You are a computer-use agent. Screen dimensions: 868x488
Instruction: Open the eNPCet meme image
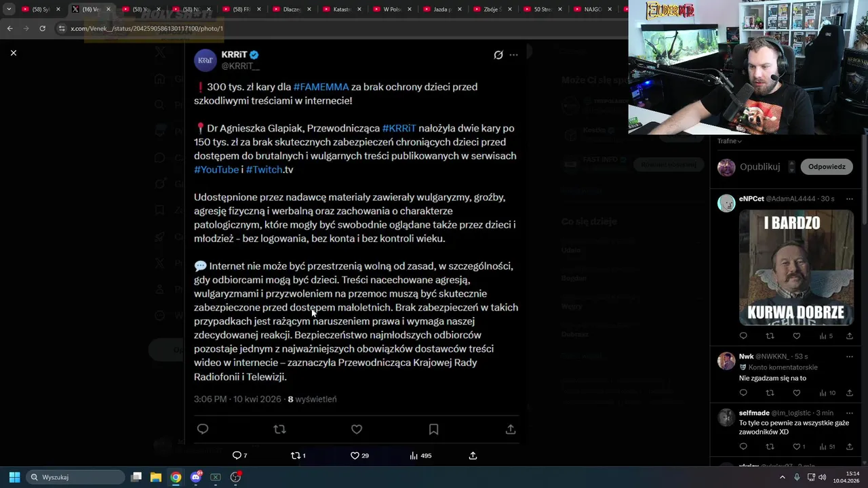pyautogui.click(x=796, y=267)
